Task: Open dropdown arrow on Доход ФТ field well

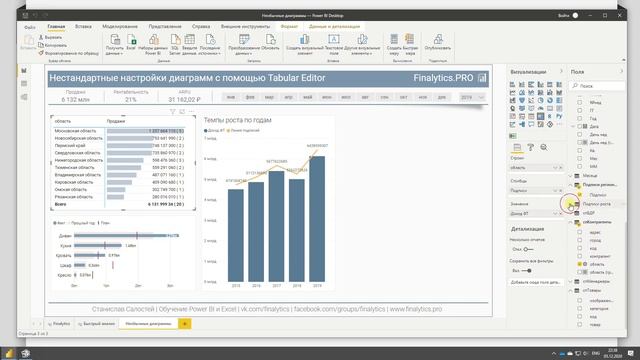Action: click(x=555, y=213)
